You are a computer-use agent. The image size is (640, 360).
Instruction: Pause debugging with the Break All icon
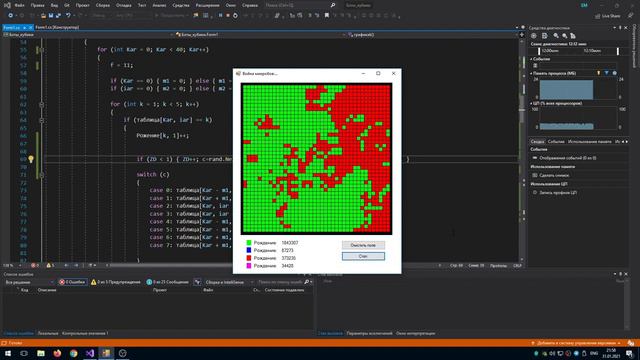click(x=220, y=16)
